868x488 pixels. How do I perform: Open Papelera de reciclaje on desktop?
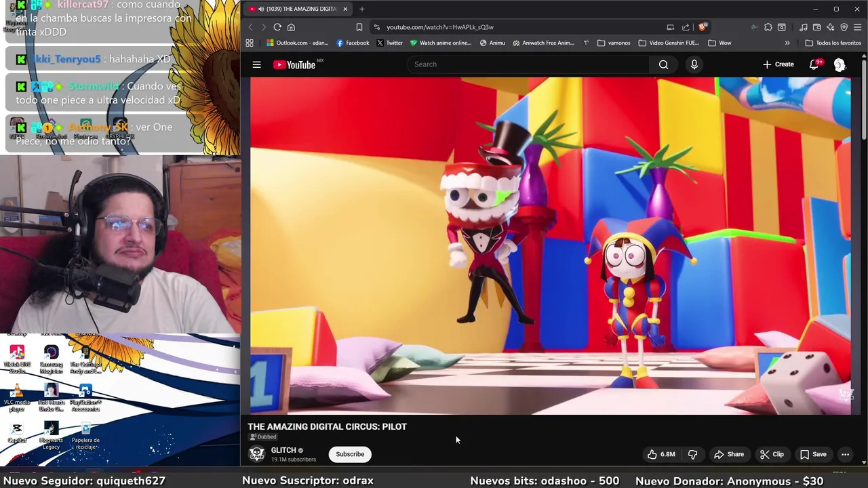[x=85, y=436]
